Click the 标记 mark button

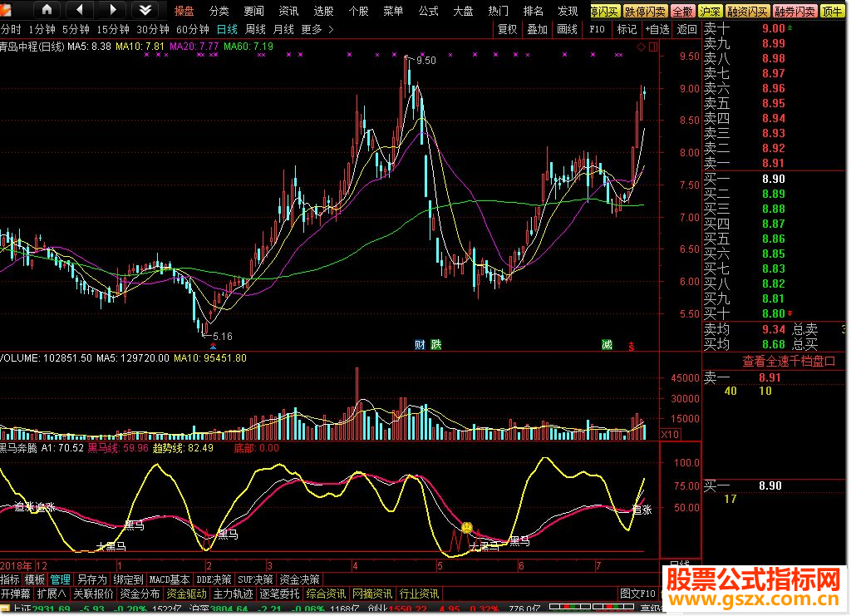pyautogui.click(x=627, y=29)
